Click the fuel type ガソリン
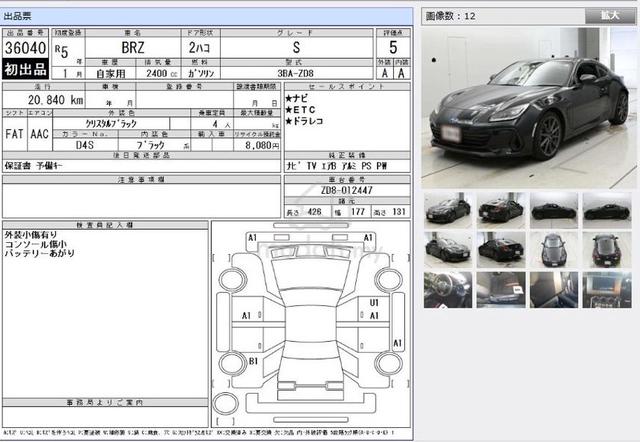Screen dimensions: 640x442 coord(201,73)
